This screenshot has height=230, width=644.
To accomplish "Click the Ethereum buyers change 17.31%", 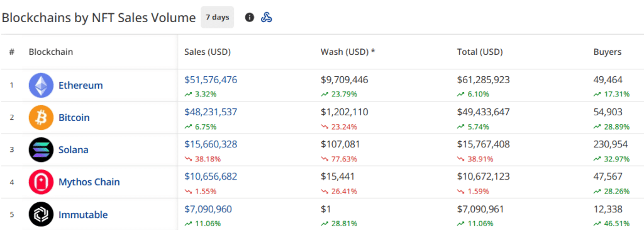I will tap(617, 95).
